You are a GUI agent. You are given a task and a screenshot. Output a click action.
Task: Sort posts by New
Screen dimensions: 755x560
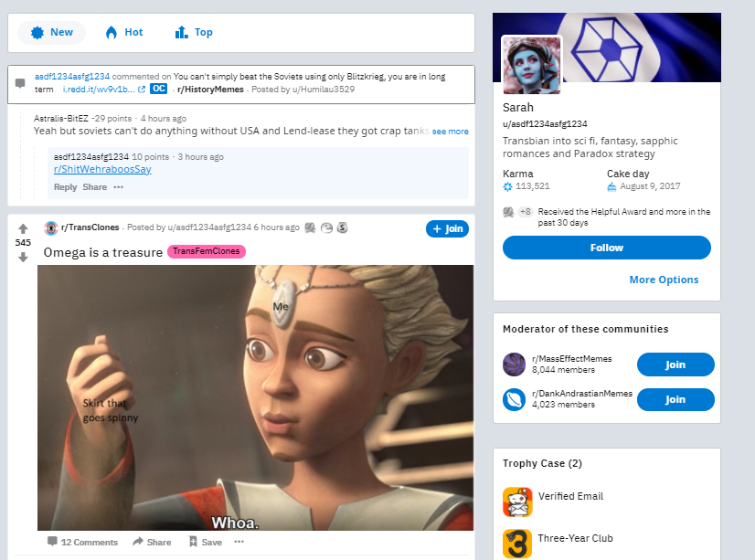point(51,33)
